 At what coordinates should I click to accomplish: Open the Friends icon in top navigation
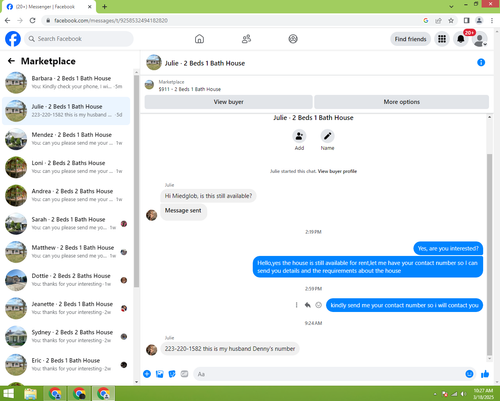pyautogui.click(x=246, y=39)
